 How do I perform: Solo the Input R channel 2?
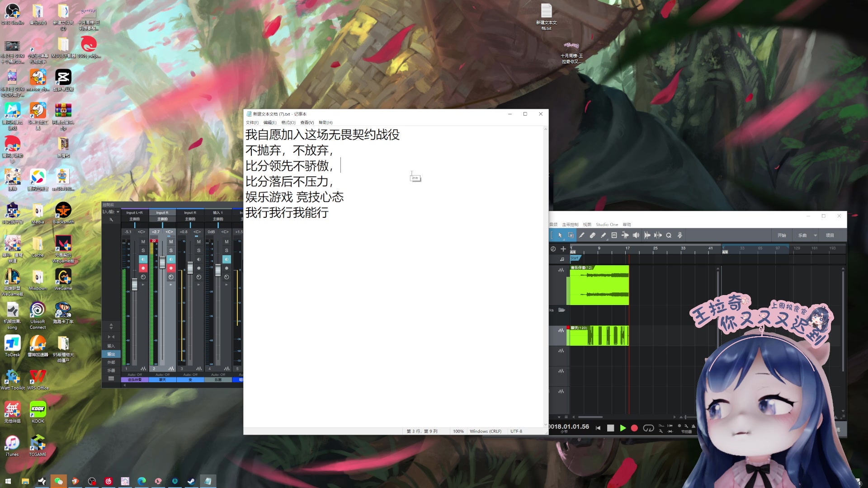[x=171, y=250]
